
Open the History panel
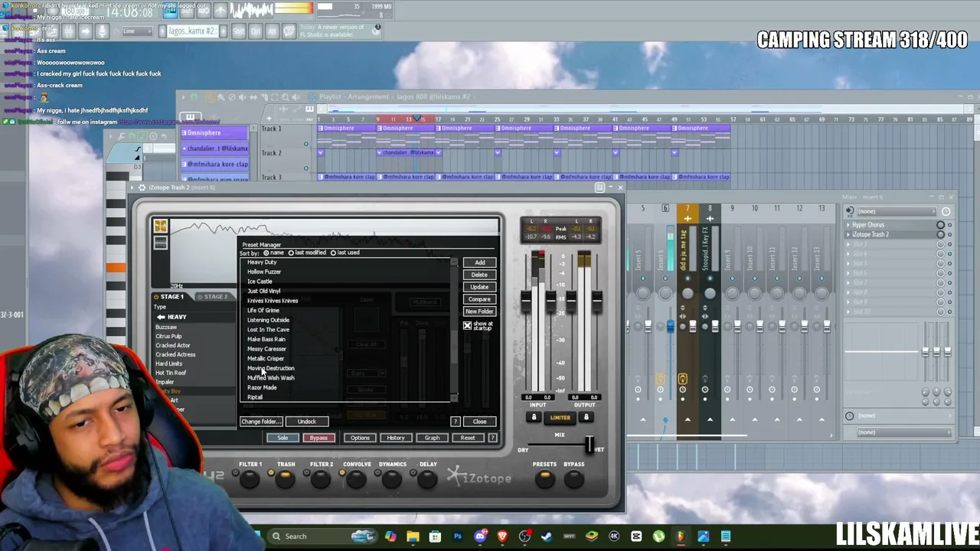[395, 438]
